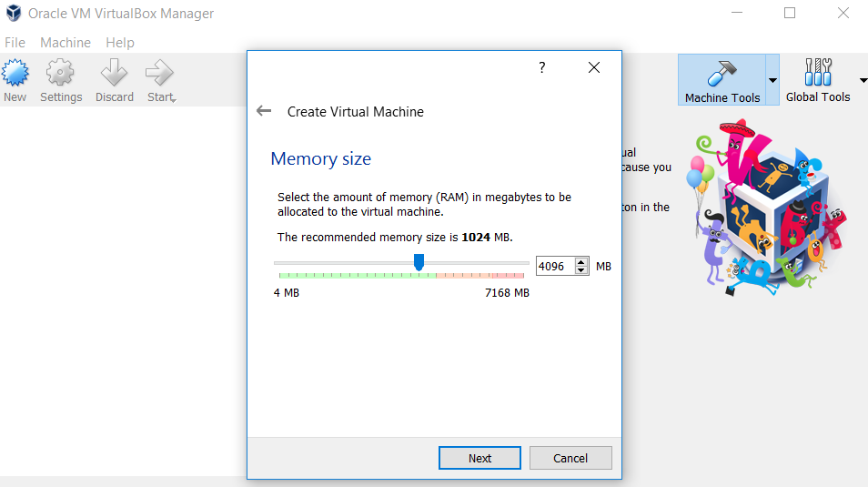Click the Next button
The height and width of the screenshot is (487, 868).
479,458
